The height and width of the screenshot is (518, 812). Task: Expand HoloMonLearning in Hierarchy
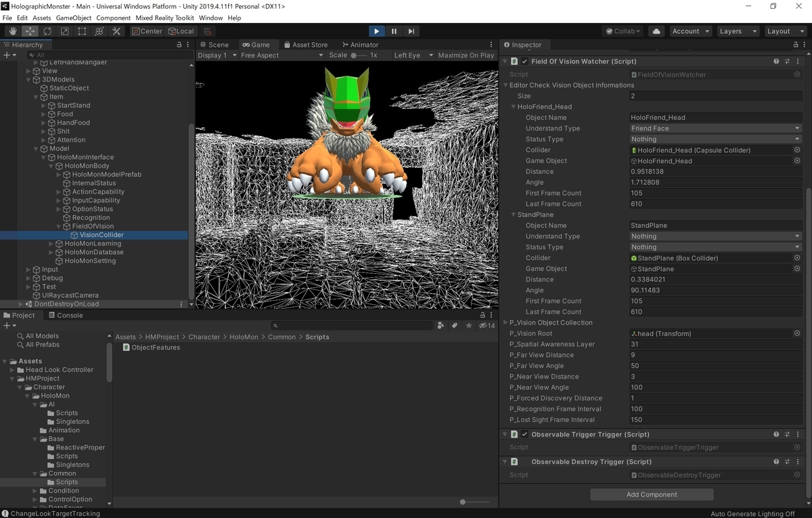point(51,243)
